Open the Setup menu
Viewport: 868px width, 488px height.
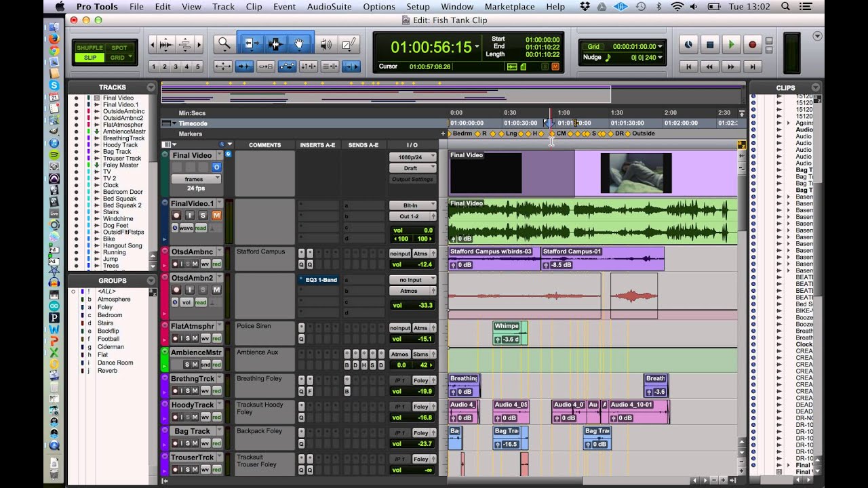pyautogui.click(x=418, y=7)
